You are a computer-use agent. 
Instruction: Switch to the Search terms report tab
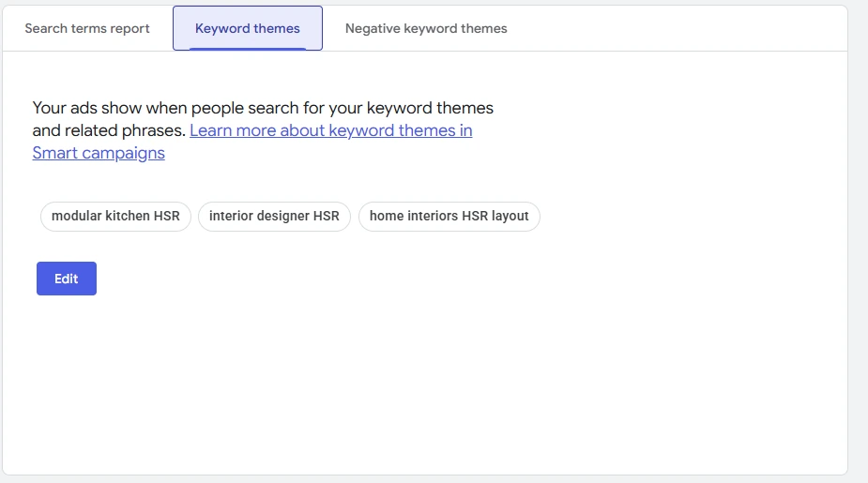click(87, 28)
